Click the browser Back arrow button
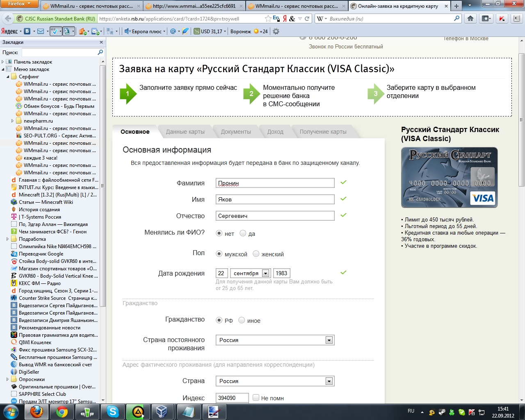Screen dimensions: 525x420 click(8, 18)
